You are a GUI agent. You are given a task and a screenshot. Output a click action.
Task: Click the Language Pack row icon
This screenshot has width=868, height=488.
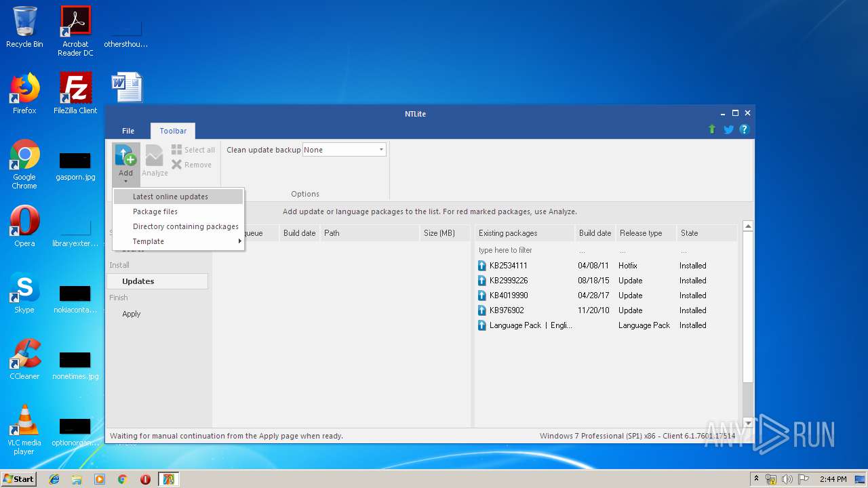tap(482, 325)
